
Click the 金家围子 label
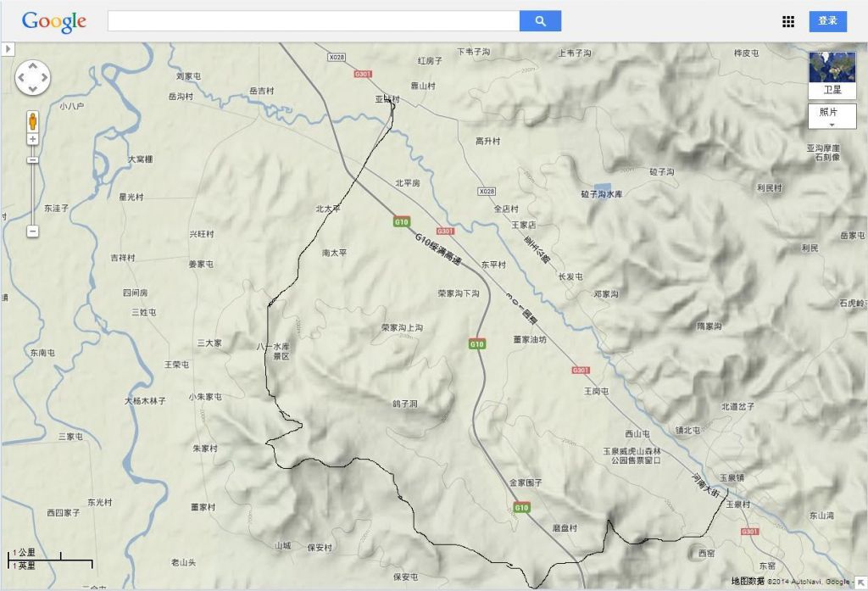pyautogui.click(x=526, y=482)
